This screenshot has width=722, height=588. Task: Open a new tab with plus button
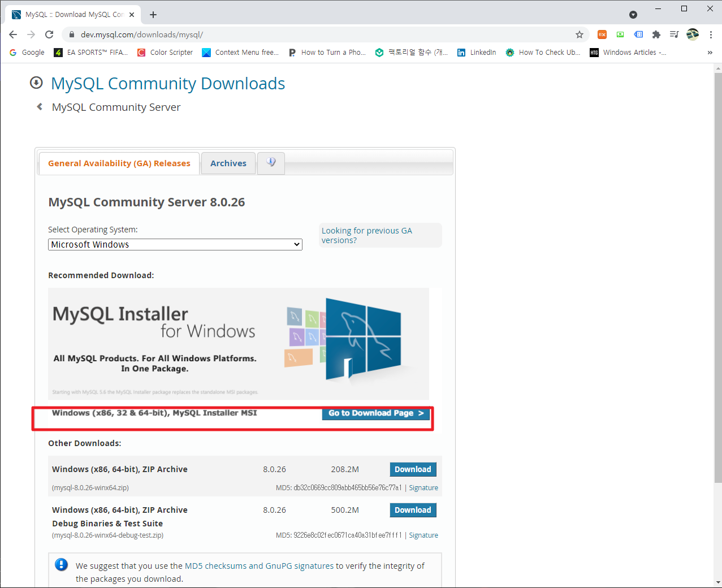pos(153,15)
